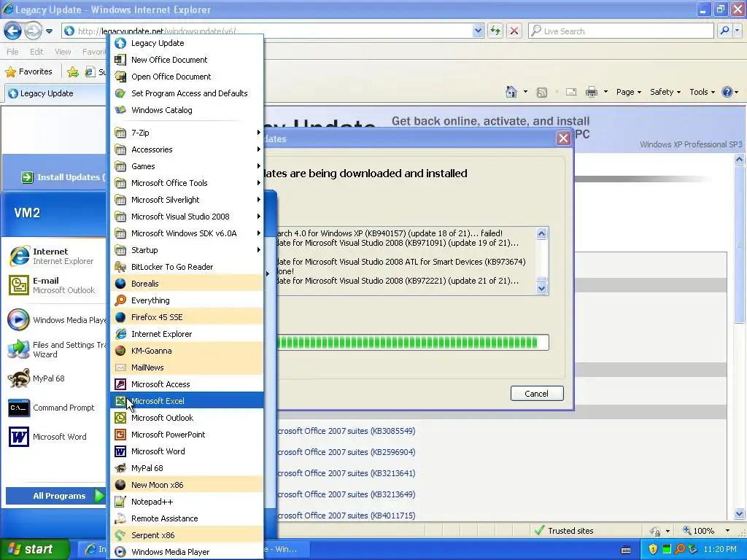Cancel the update installation
The width and height of the screenshot is (747, 560).
click(537, 394)
